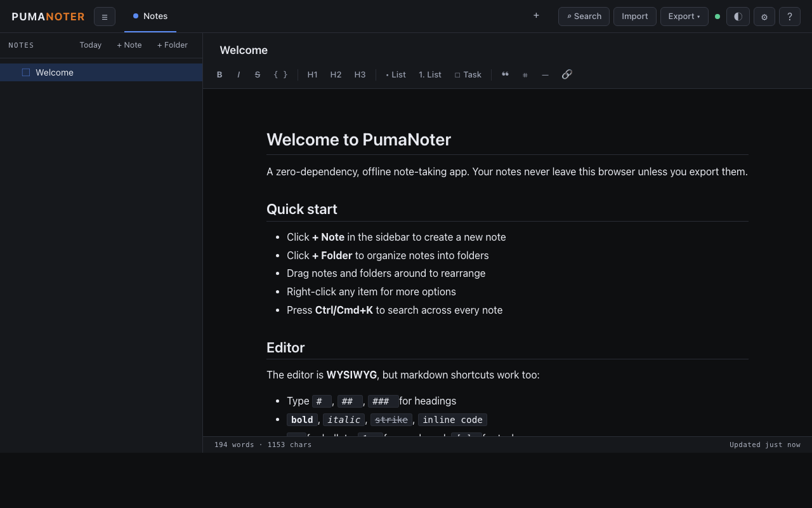This screenshot has height=508, width=812.
Task: Open settings via the gear icon
Action: 764,17
